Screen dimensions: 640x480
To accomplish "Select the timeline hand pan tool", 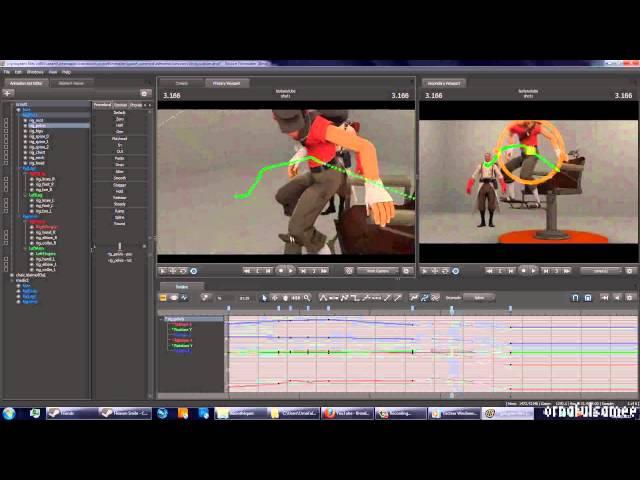I will [x=285, y=298].
